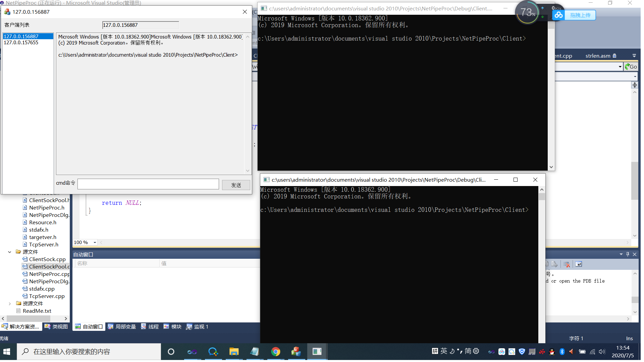Collapse the 源文件 folder
This screenshot has width=644, height=362.
(x=9, y=252)
